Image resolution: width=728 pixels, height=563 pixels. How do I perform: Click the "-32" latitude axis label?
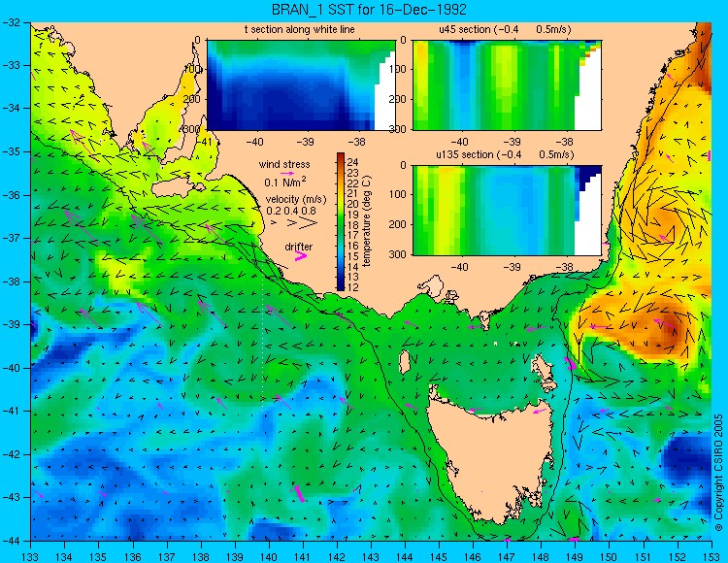[11, 21]
